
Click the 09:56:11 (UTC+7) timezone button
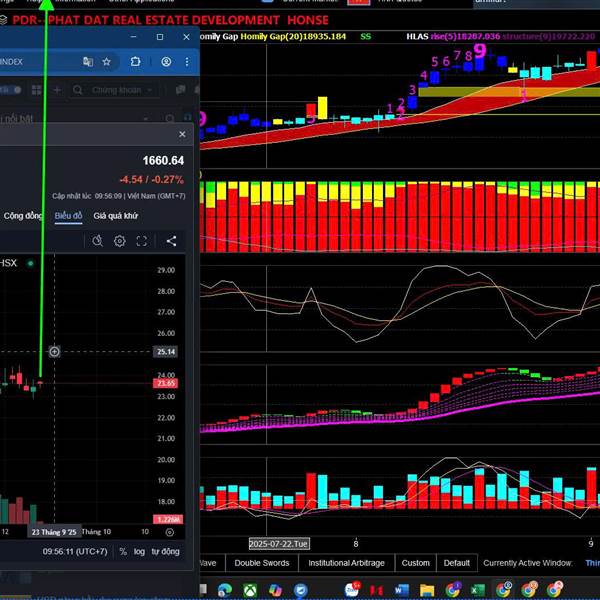click(75, 551)
